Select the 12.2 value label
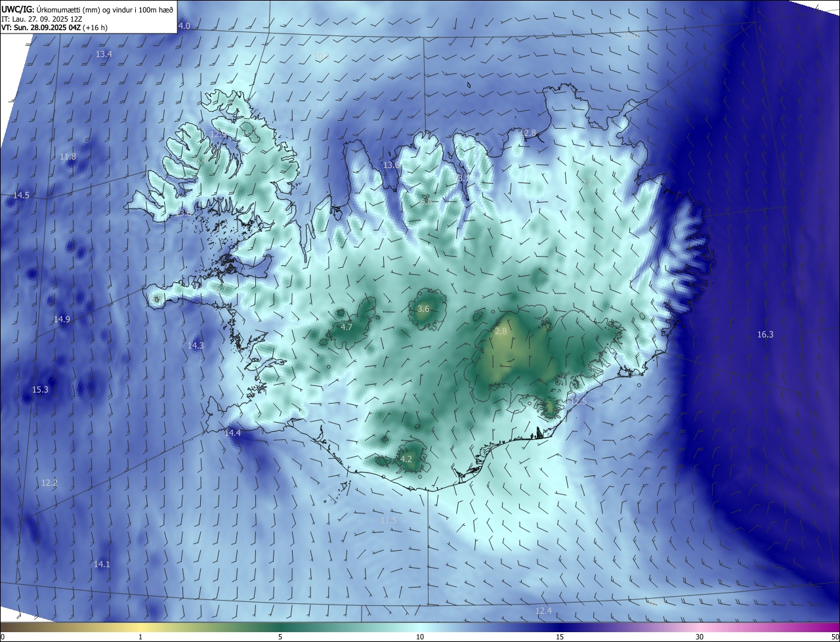 click(x=49, y=483)
